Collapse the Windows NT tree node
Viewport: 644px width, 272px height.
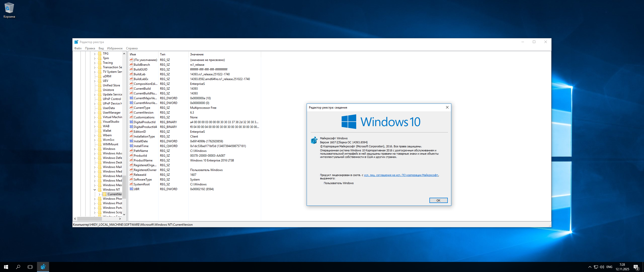click(95, 190)
